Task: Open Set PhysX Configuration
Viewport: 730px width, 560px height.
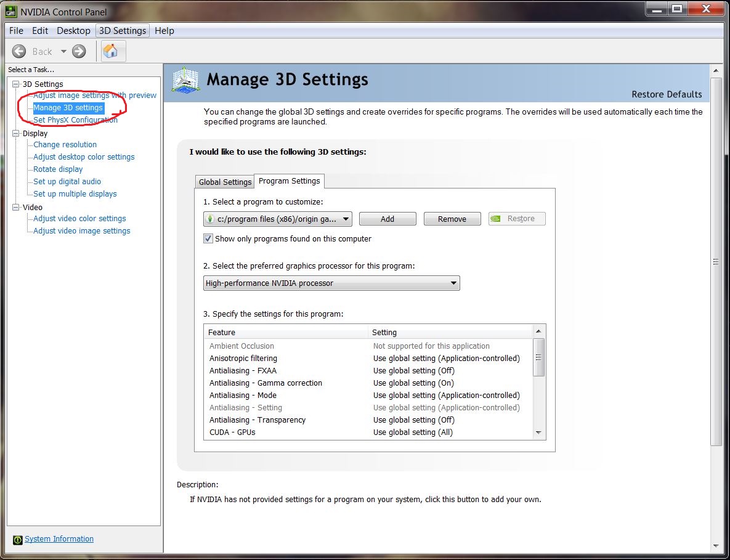Action: 75,120
